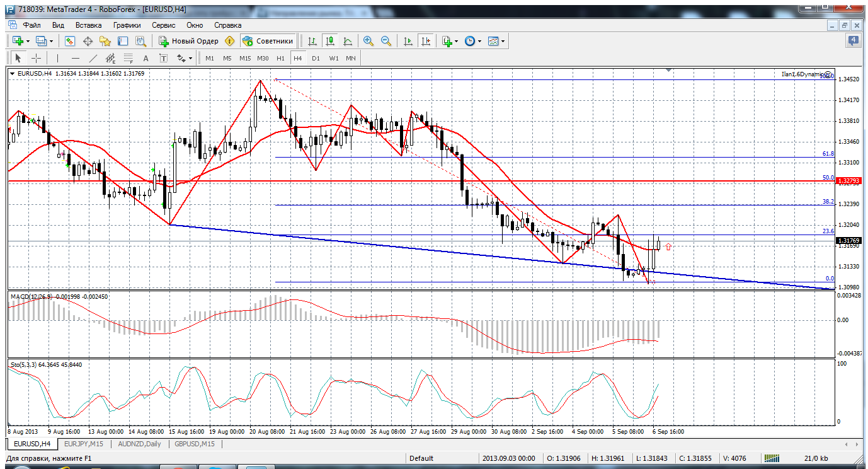
Task: Click the red 1.32793 price level label
Action: [x=848, y=182]
